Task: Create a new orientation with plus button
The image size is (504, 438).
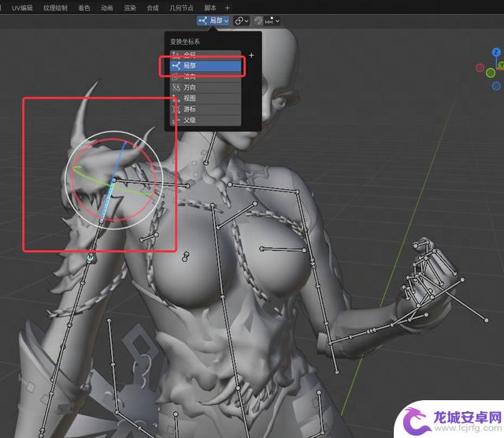Action: coord(251,55)
